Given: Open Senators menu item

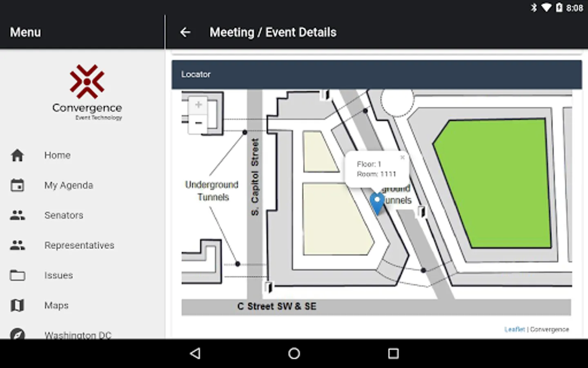Looking at the screenshot, I should (82, 215).
